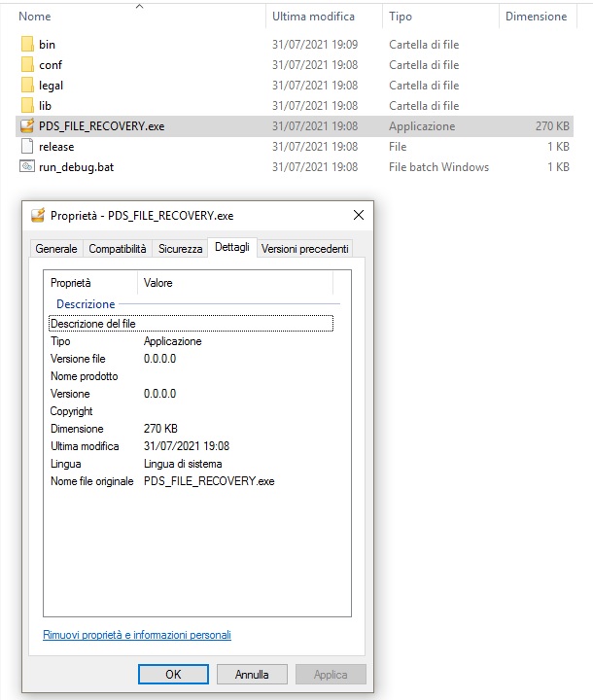Close the Proprietà dialog with X
593x700 pixels.
(358, 215)
